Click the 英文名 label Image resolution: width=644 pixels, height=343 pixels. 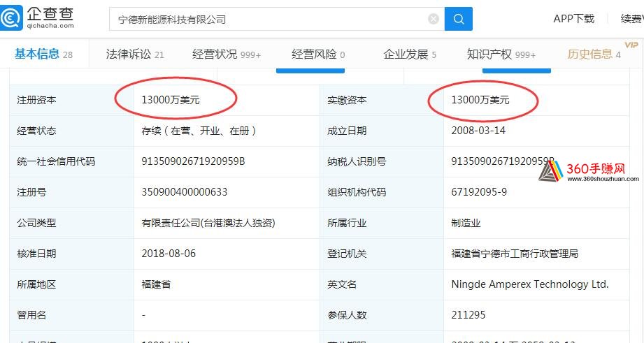[x=342, y=284]
